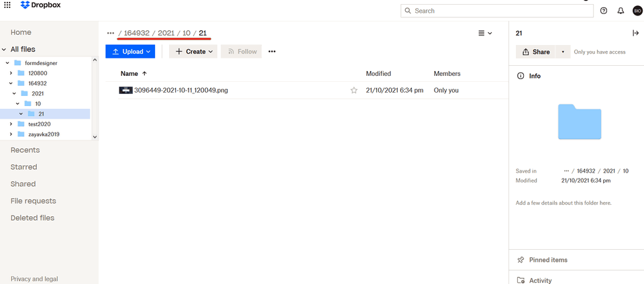Collapse the details side panel arrow
The height and width of the screenshot is (284, 644).
(635, 33)
